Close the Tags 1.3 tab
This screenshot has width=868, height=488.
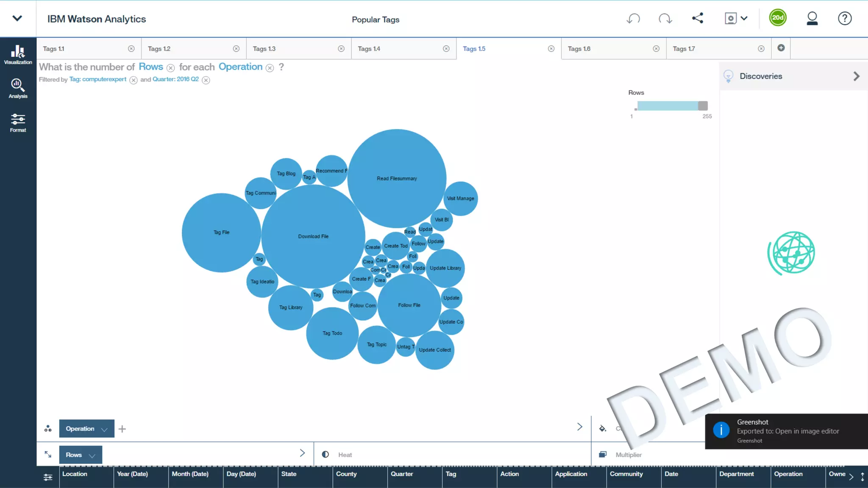click(341, 49)
